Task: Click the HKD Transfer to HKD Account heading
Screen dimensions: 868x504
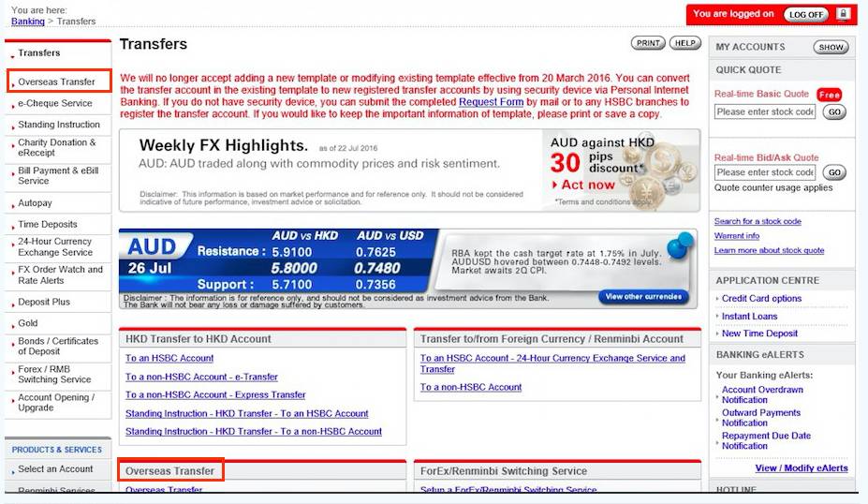Action: [x=199, y=339]
